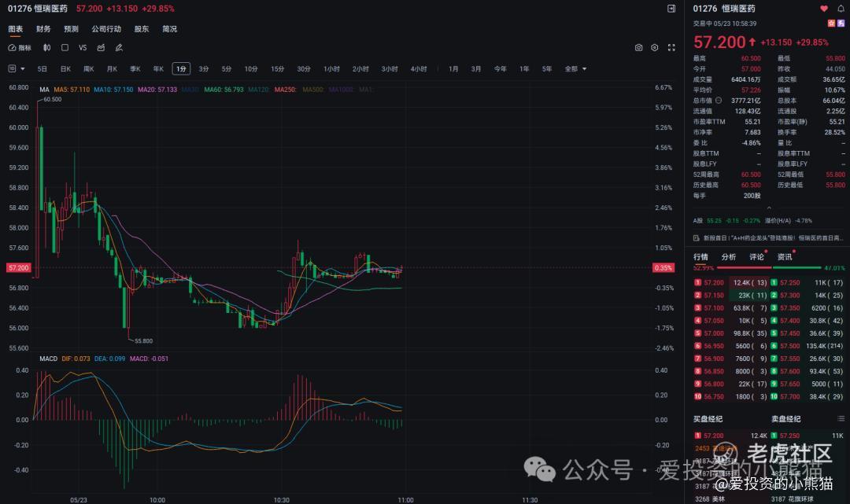Click the notification bell icon

(840, 9)
